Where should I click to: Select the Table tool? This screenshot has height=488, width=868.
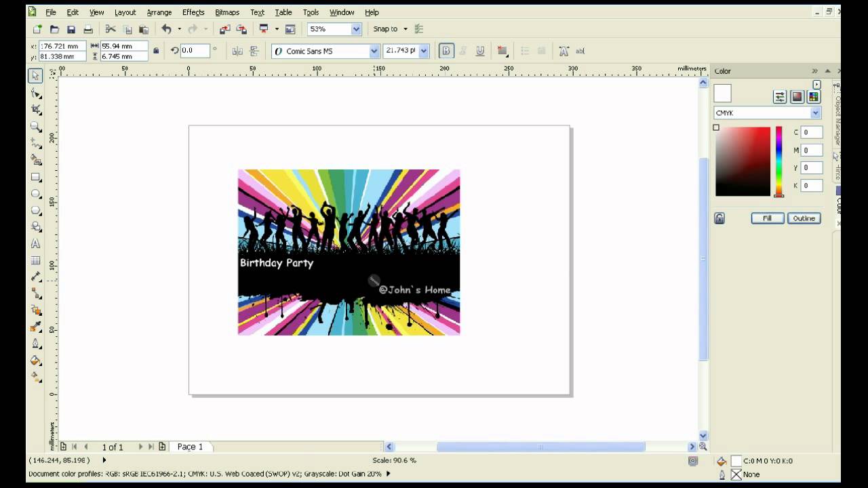coord(35,260)
